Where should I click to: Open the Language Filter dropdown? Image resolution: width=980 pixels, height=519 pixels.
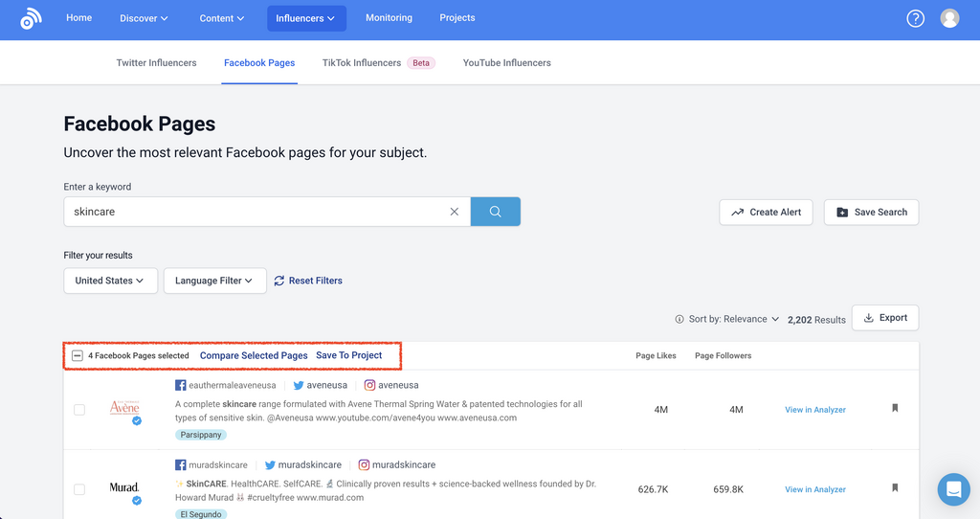[x=214, y=281]
